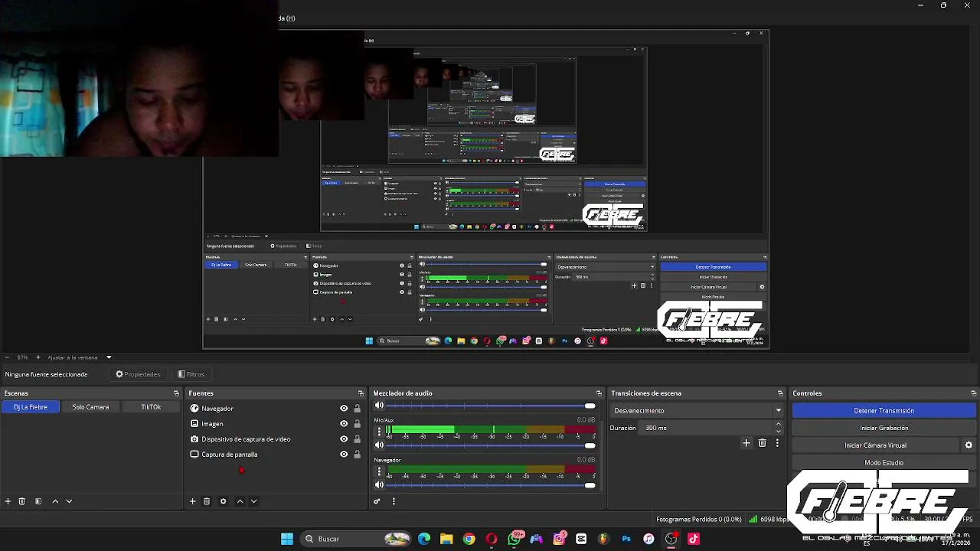
Task: Add a transition with the plus icon in Transiciones
Action: tap(746, 443)
